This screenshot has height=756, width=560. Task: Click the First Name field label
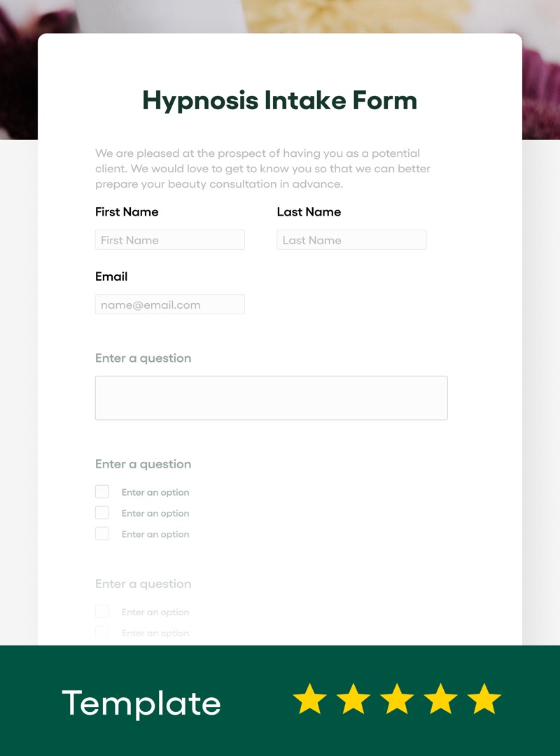pyautogui.click(x=127, y=211)
